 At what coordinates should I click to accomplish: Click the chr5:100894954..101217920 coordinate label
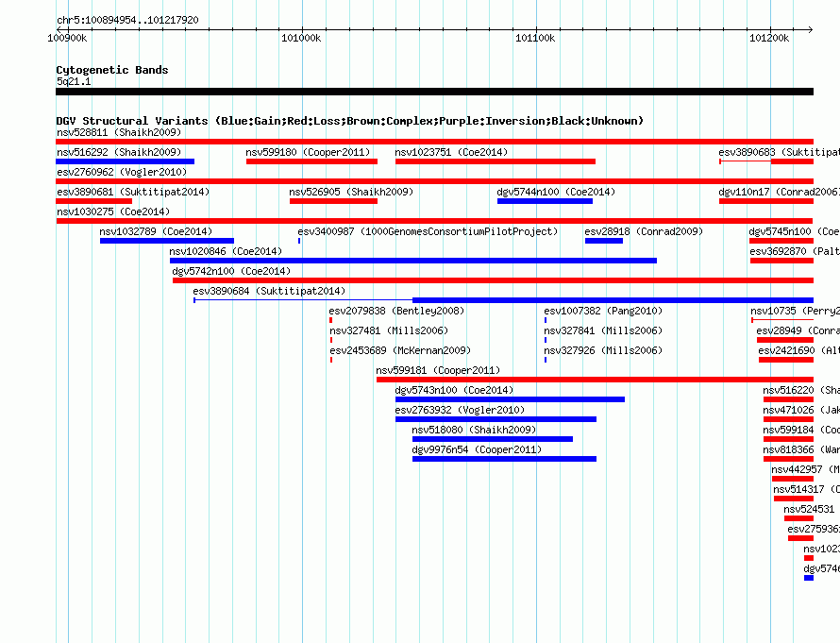coord(127,20)
